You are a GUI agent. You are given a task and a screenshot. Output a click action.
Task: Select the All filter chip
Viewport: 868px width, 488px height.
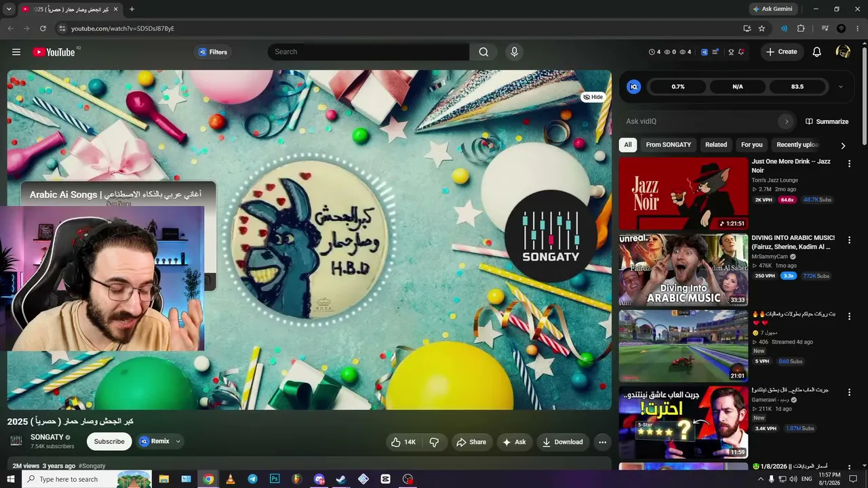pyautogui.click(x=628, y=144)
